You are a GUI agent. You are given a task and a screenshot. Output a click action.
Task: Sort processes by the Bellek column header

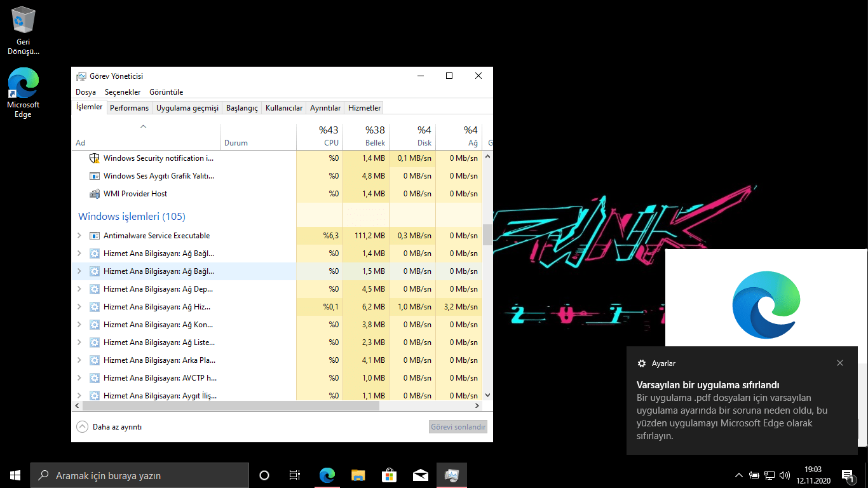click(366, 136)
